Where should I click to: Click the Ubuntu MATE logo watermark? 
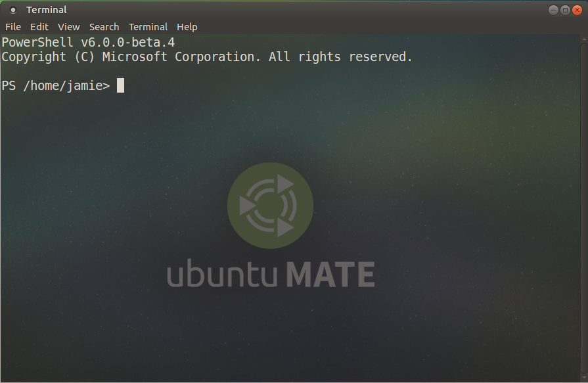click(270, 205)
